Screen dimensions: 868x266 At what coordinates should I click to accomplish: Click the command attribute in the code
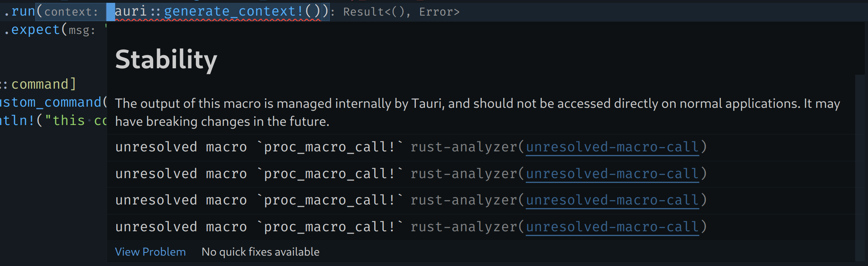tap(40, 83)
